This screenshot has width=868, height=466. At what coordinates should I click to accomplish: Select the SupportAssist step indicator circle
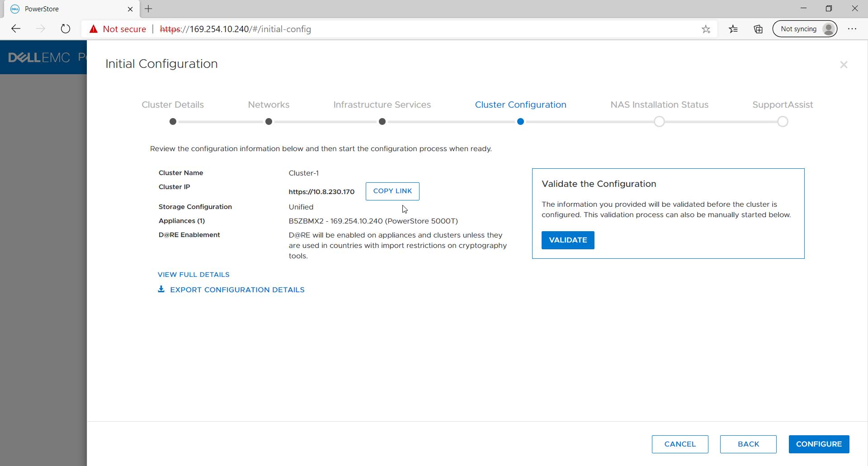click(782, 121)
